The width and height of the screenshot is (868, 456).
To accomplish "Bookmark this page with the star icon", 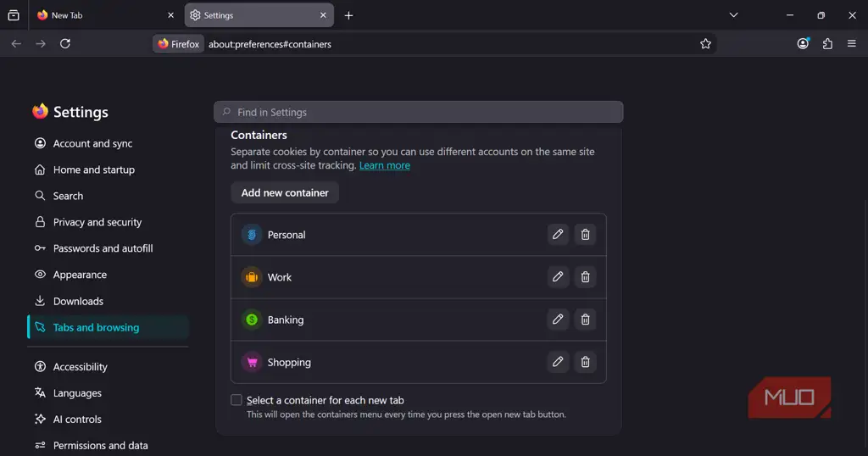I will 705,44.
